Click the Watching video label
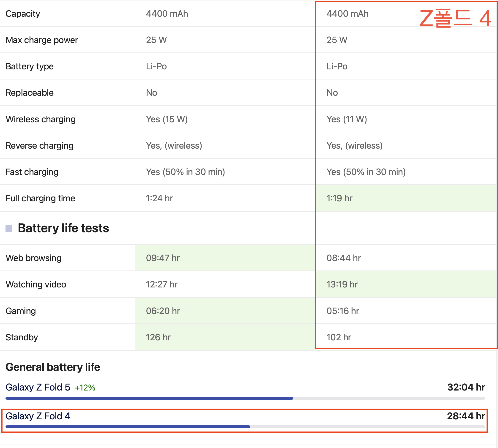 coord(36,284)
